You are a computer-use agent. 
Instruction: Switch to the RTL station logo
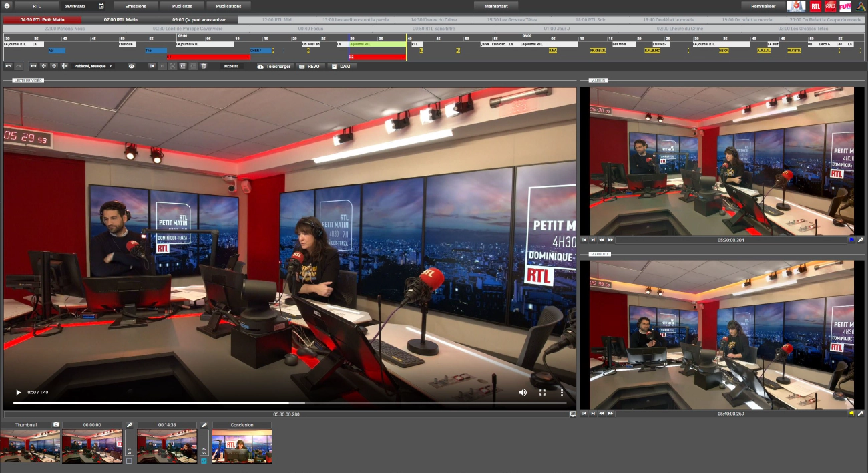coord(815,6)
